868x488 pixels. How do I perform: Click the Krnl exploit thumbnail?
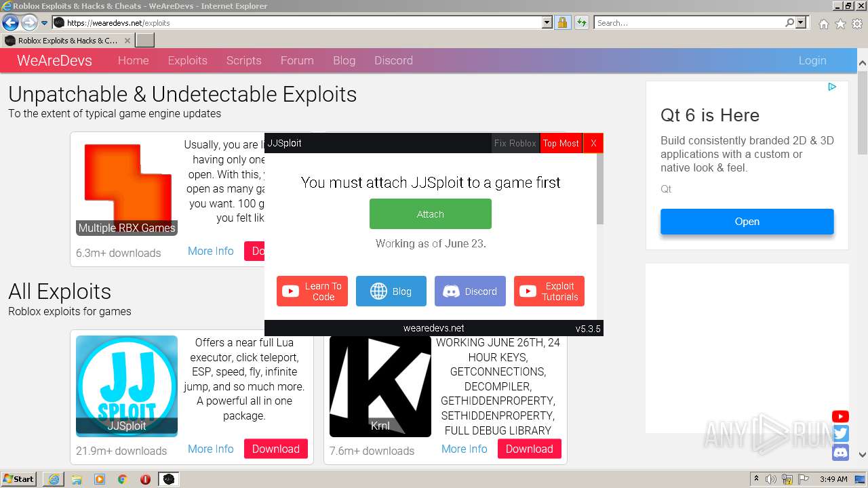click(380, 385)
